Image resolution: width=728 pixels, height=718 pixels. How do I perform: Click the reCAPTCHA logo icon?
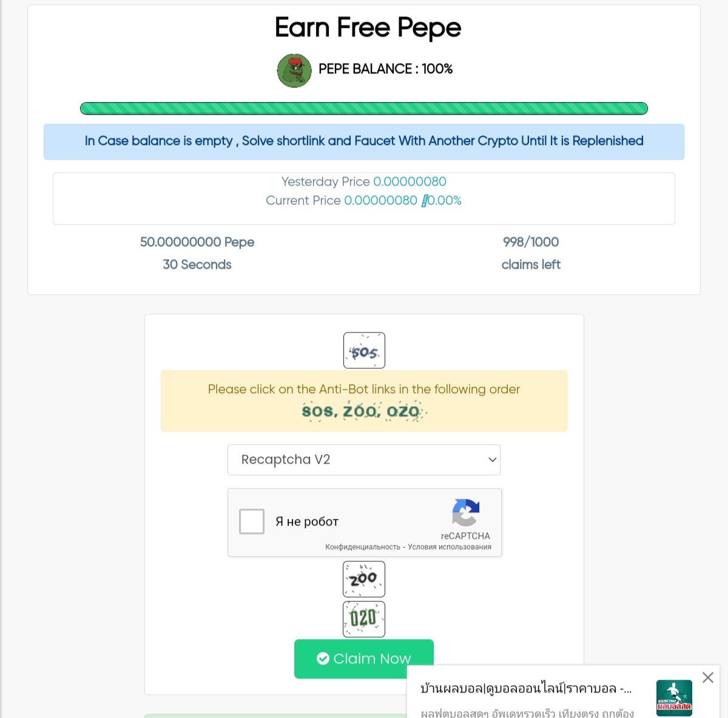[x=466, y=513]
